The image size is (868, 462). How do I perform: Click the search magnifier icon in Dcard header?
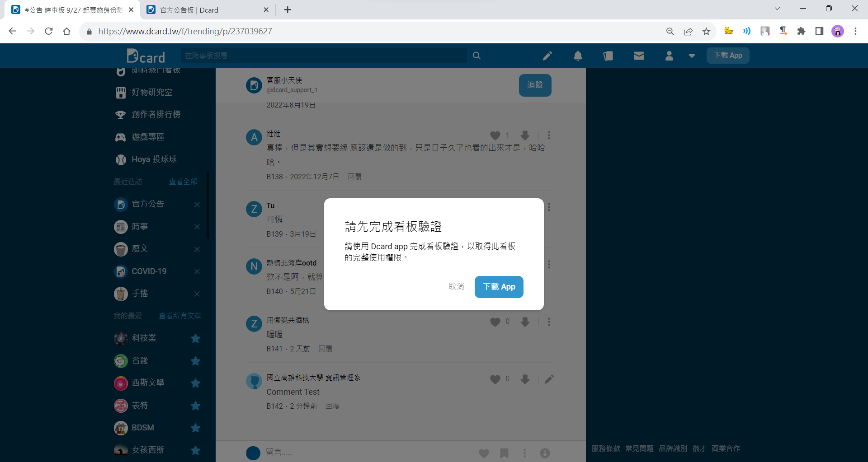coord(476,56)
